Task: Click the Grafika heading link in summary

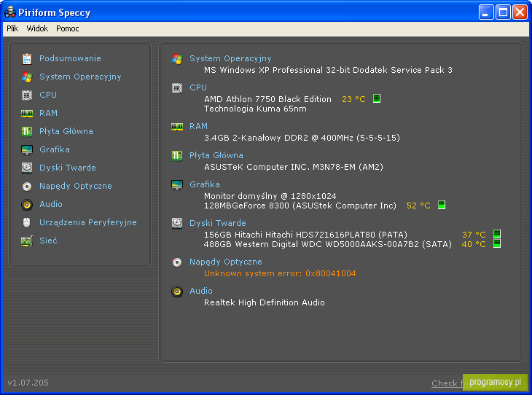Action: click(x=205, y=184)
